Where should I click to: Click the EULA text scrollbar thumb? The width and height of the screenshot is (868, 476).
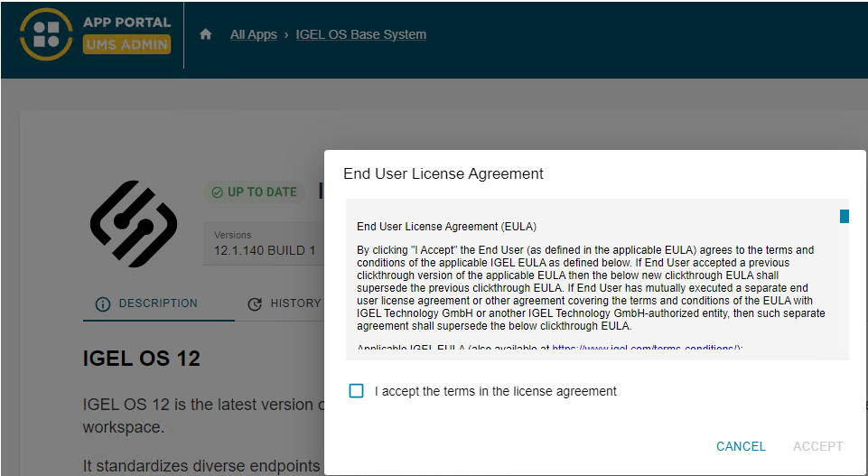pos(845,216)
